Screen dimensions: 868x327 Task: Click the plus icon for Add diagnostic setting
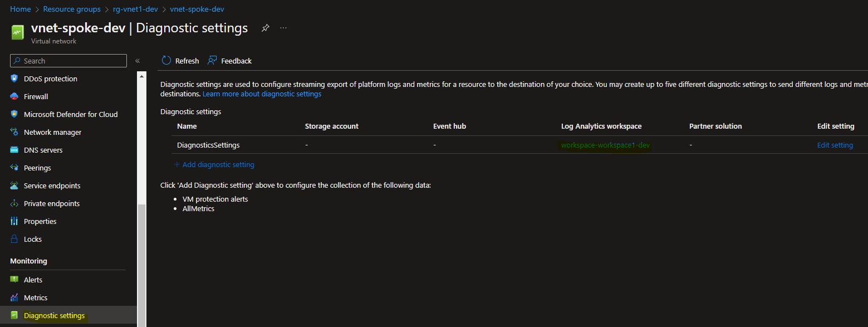177,164
